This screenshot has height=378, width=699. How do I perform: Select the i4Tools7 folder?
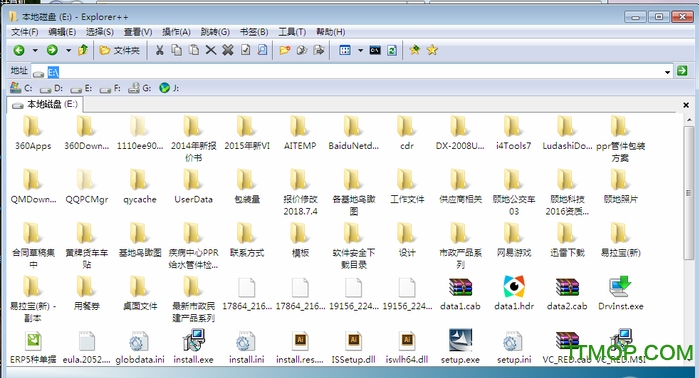[514, 133]
